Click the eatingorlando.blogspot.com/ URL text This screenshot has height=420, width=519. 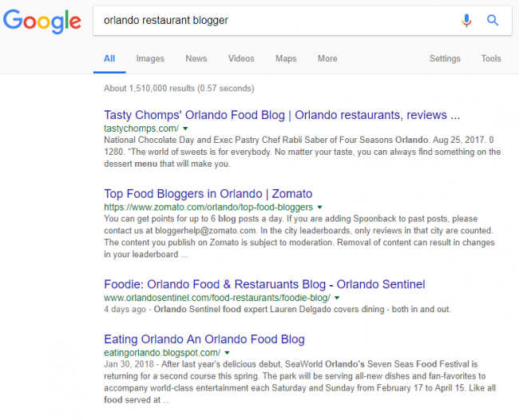(x=162, y=353)
